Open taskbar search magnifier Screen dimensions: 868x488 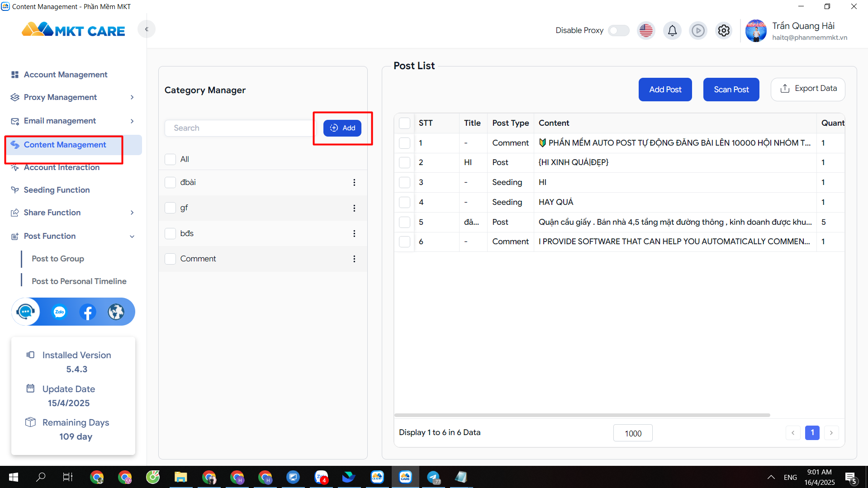click(x=41, y=477)
